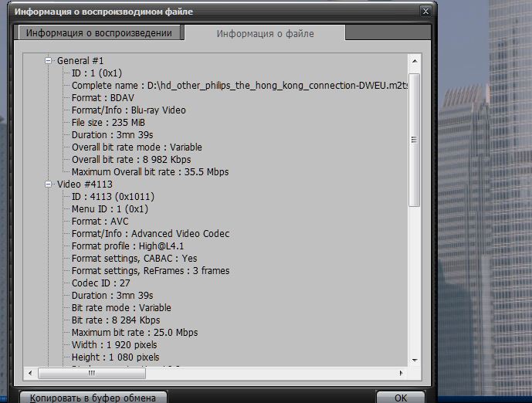Click the vertical scrollbar thumb
Image resolution: width=532 pixels, height=403 pixels.
pyautogui.click(x=414, y=139)
